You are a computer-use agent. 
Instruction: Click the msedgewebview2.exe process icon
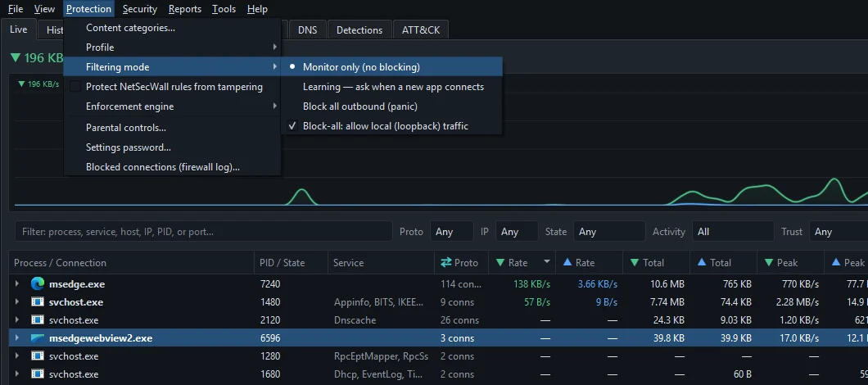(37, 338)
